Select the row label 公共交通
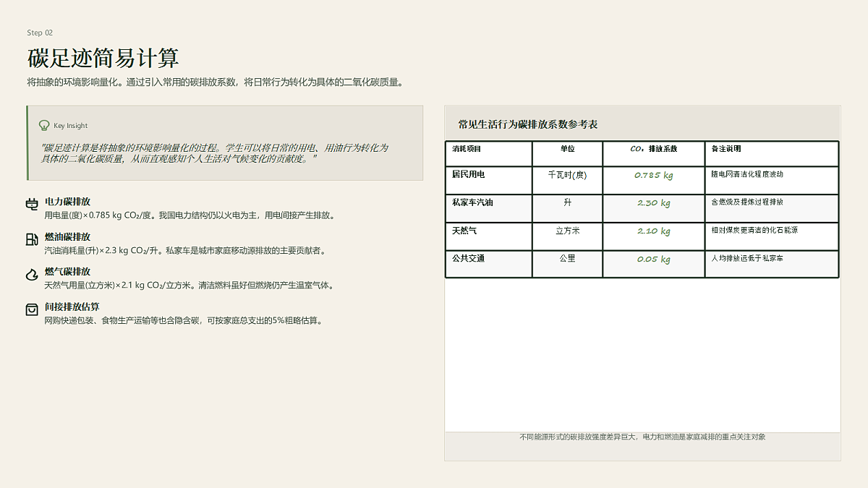The height and width of the screenshot is (488, 868). pyautogui.click(x=468, y=258)
